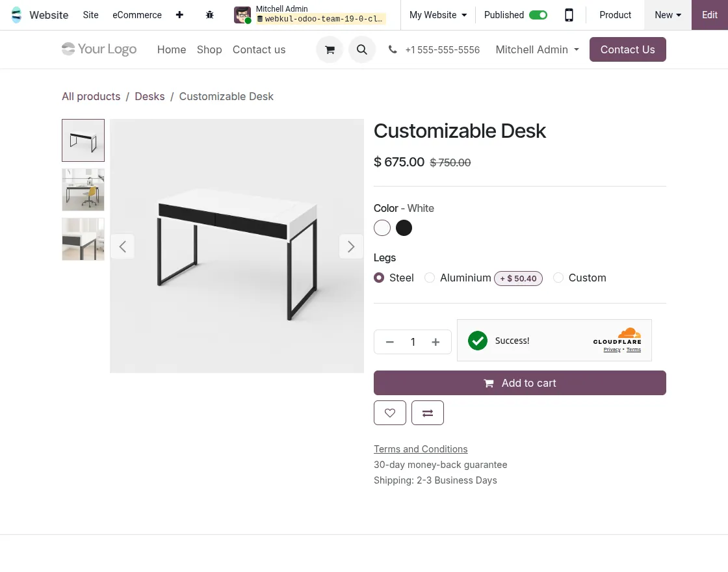Click the mobile preview phone icon
Viewport: 728px width, 572px height.
point(569,15)
